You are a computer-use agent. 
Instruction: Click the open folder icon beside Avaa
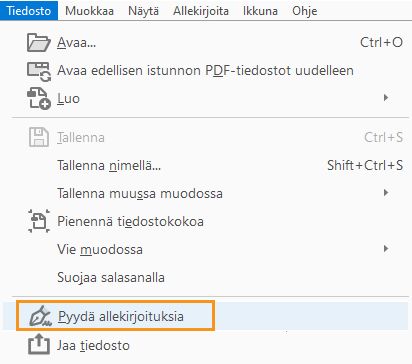[x=39, y=42]
